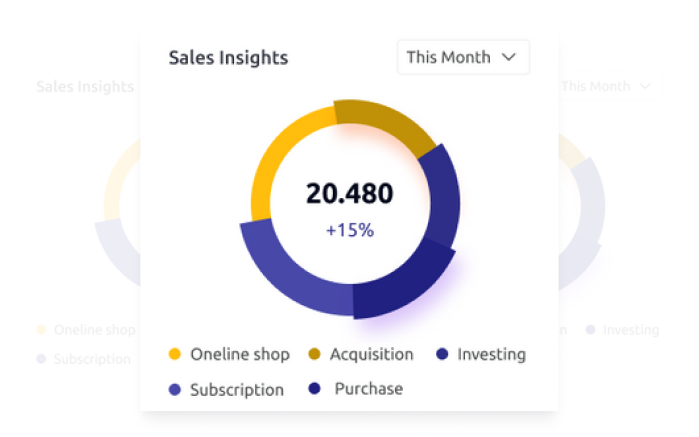Click the Purchase legend text
Screen dimensions: 699x437
click(x=368, y=389)
